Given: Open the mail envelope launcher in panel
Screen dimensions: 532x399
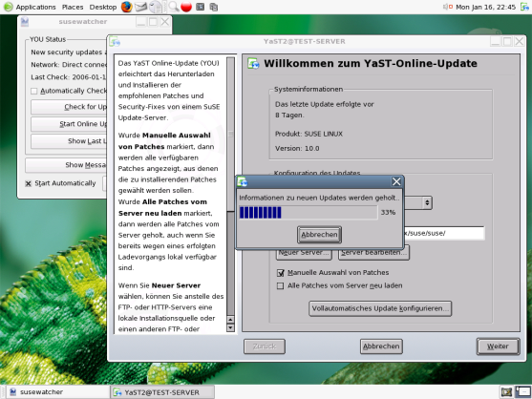Looking at the screenshot, I should click(x=140, y=7).
